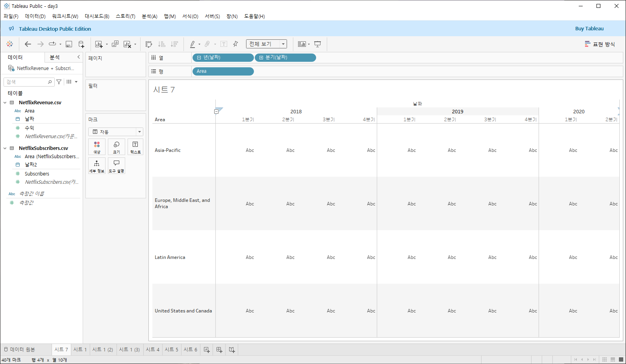Save the workbook with the disk icon

click(x=69, y=44)
